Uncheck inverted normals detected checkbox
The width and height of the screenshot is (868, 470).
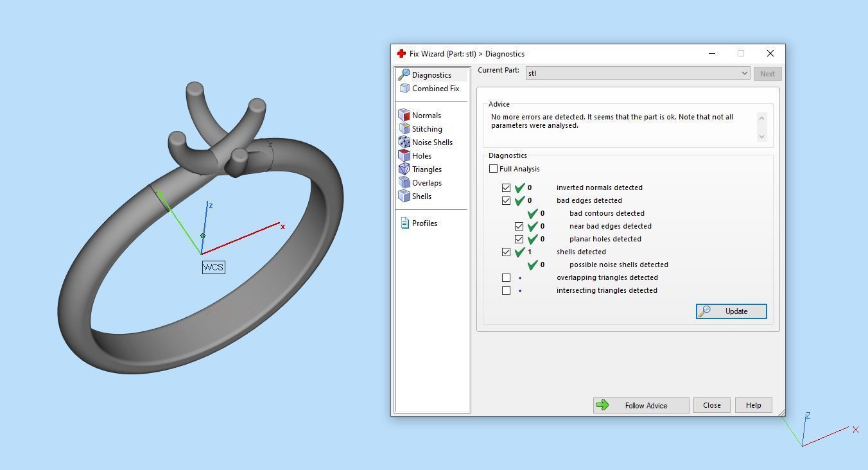click(x=506, y=187)
